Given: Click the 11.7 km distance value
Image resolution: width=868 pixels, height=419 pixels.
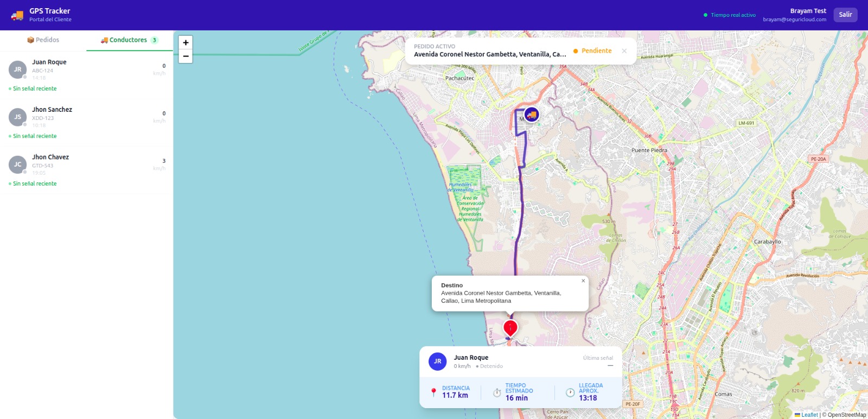Looking at the screenshot, I should pyautogui.click(x=455, y=395).
